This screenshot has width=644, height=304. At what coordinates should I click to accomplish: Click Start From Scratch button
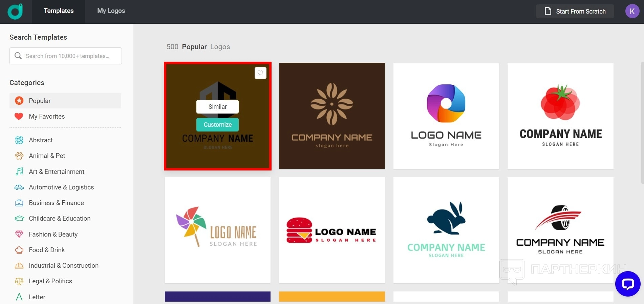tap(575, 11)
